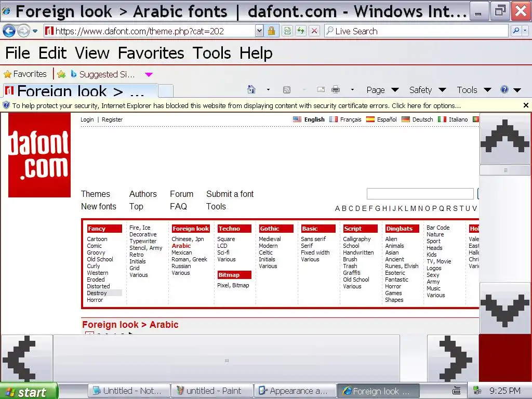Open the Windows start button
The image size is (532, 399).
(x=29, y=391)
